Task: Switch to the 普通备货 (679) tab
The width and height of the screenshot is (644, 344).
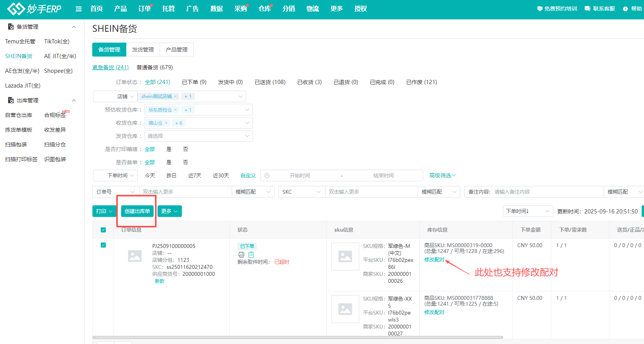Action: tap(155, 67)
